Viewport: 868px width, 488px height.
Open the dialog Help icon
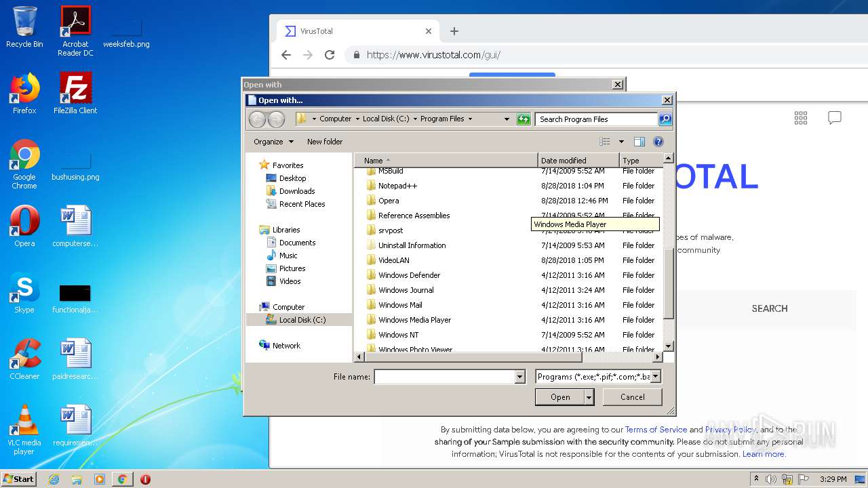(658, 142)
